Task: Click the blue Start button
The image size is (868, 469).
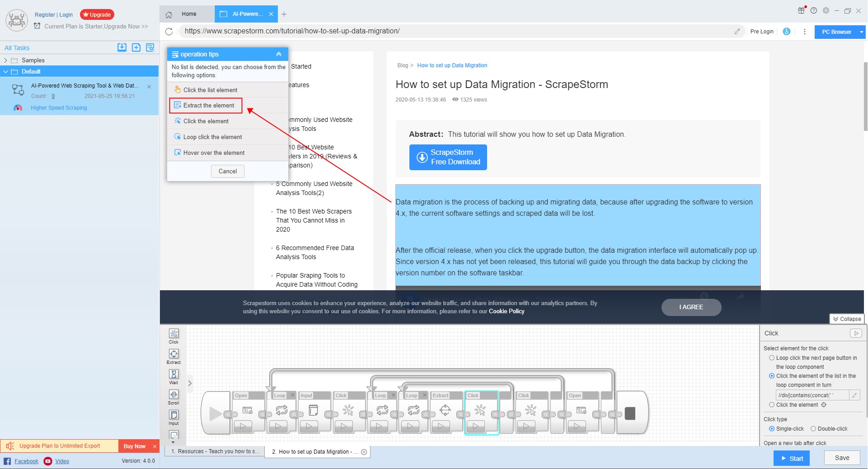Action: [791, 459]
